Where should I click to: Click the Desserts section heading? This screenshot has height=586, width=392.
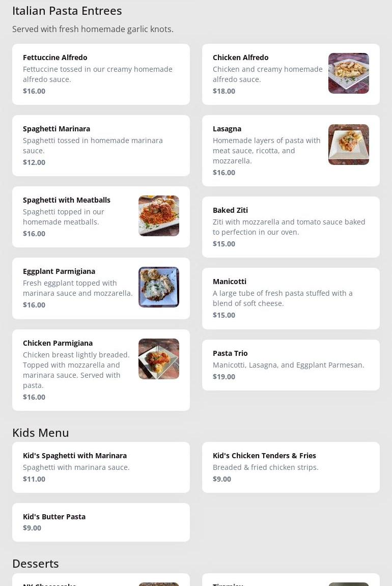[x=36, y=564]
